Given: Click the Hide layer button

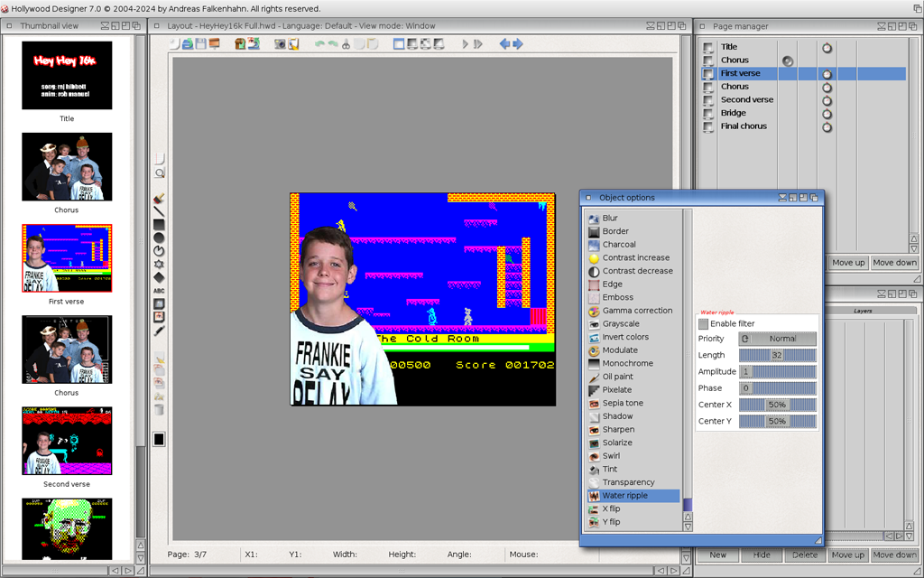Looking at the screenshot, I should coord(762,555).
